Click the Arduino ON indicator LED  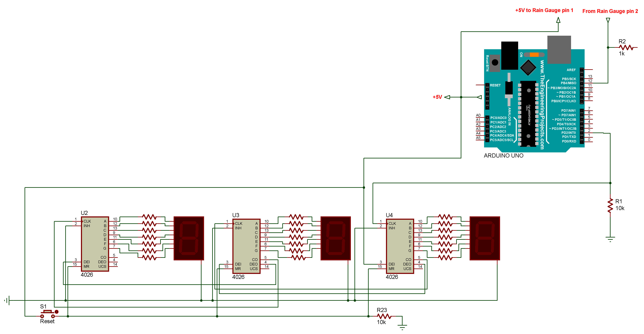(x=534, y=55)
